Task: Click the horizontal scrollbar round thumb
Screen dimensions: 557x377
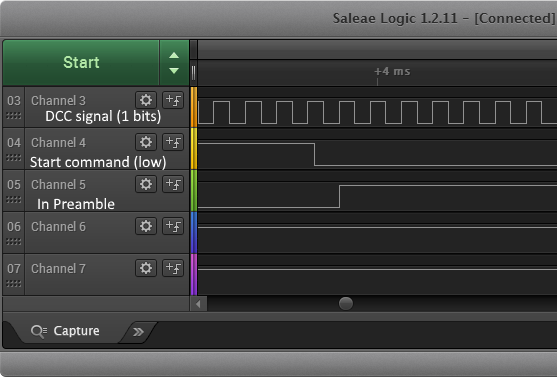Action: pos(346,303)
